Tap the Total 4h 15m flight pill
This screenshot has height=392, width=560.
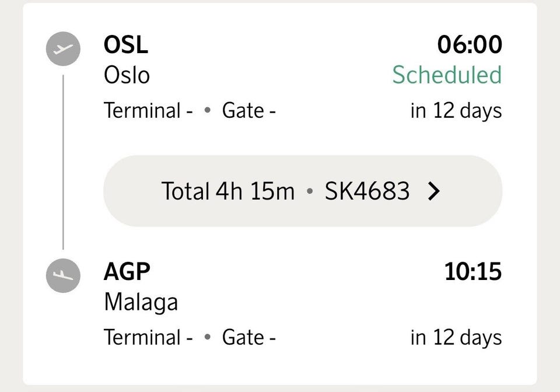303,191
